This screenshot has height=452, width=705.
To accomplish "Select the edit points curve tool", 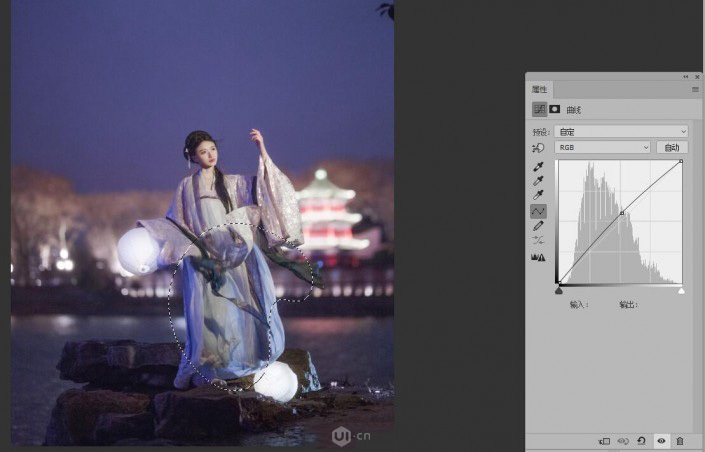I will [539, 212].
